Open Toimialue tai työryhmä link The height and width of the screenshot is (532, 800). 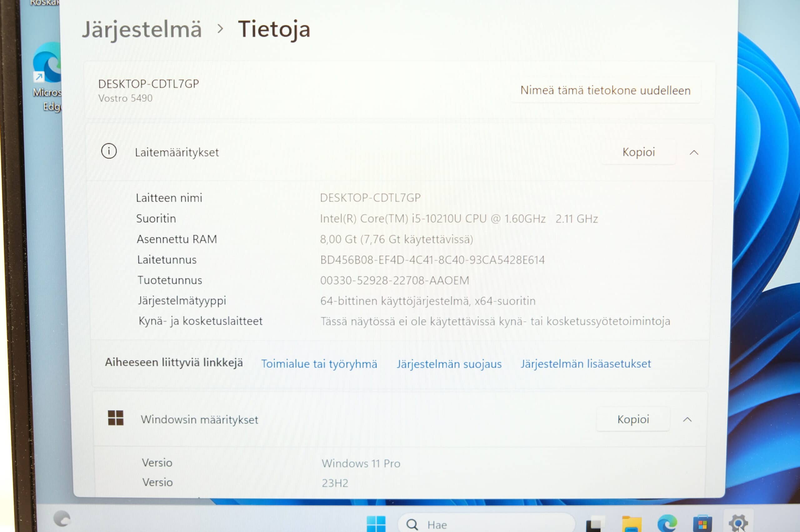point(319,364)
